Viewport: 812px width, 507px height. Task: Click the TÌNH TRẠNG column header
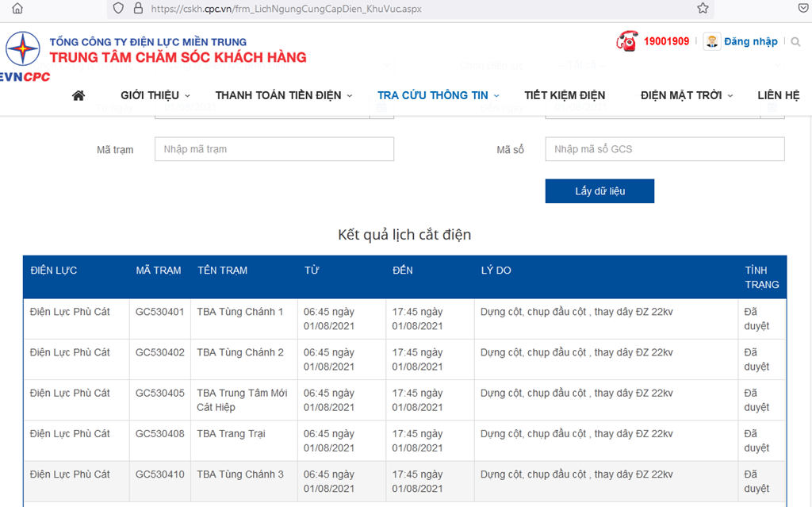762,278
